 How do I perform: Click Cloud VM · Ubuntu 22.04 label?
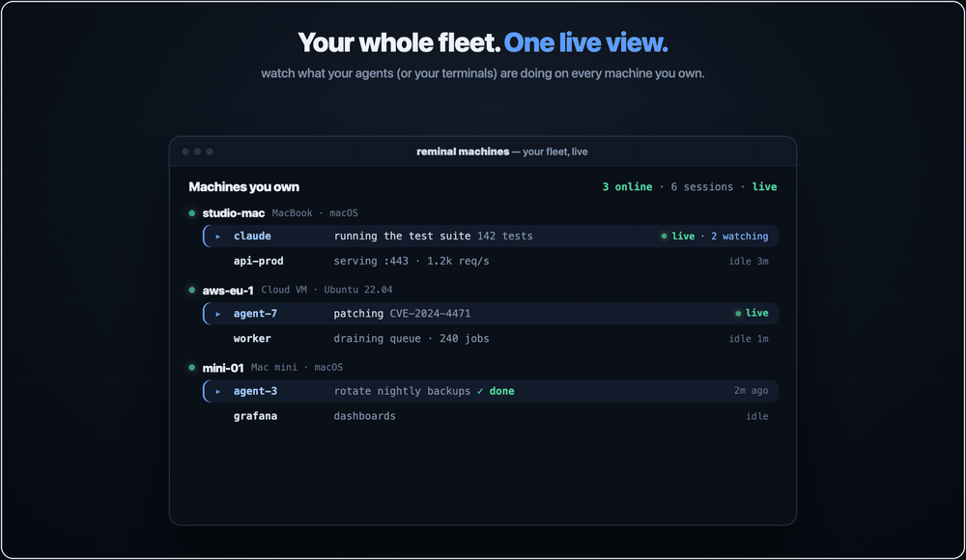pos(327,290)
